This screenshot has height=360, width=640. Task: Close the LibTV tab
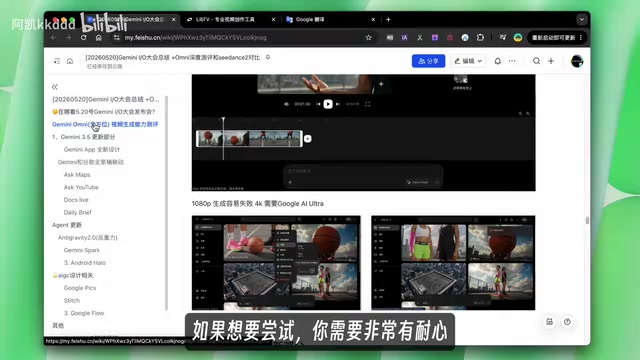pyautogui.click(x=273, y=19)
